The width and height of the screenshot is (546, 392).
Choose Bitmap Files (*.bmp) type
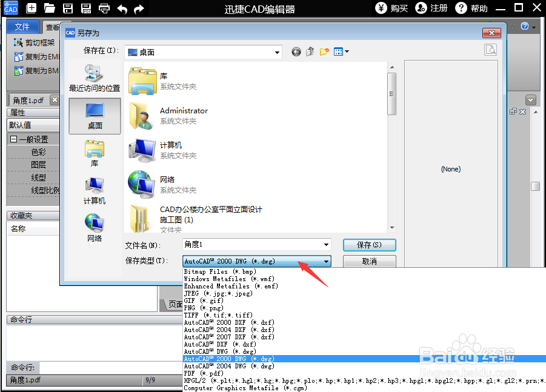[x=220, y=271]
